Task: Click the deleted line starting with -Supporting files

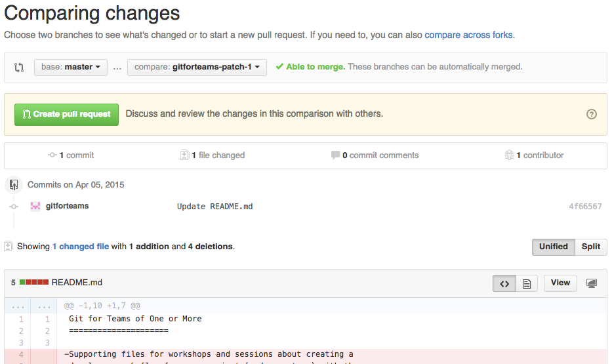Action: 209,354
